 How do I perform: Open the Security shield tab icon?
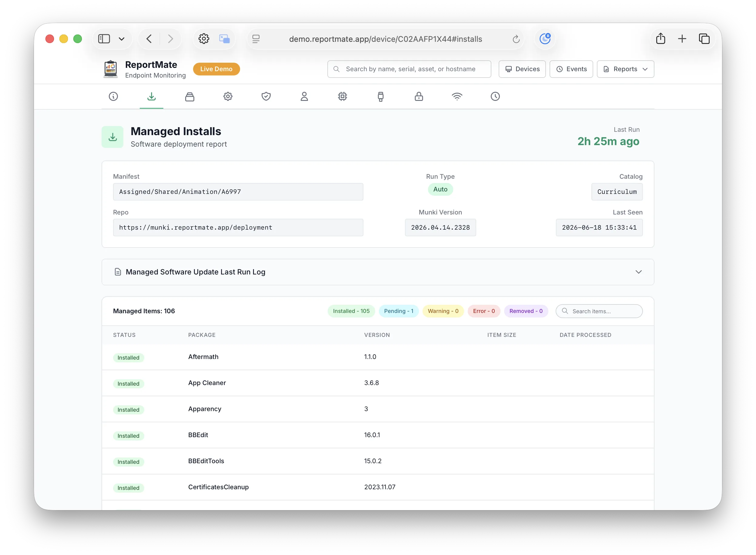[x=266, y=96]
